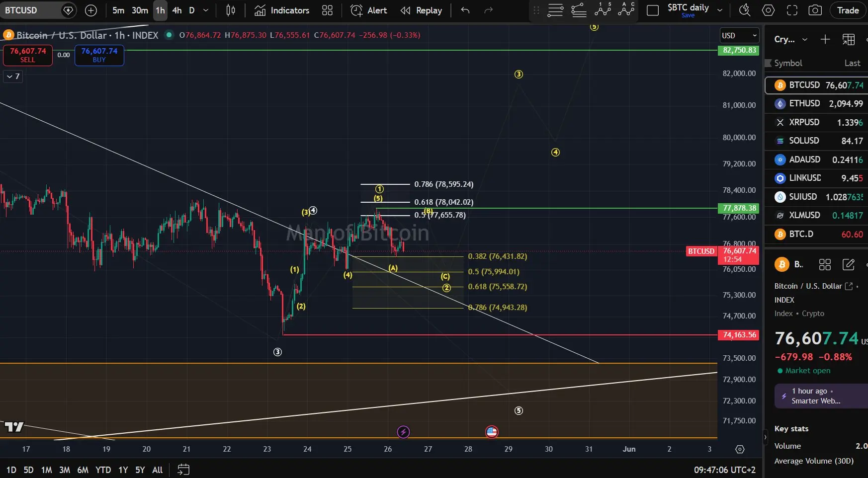Open quick search lightning magnifier
Screen dimensions: 868x478
tap(744, 10)
